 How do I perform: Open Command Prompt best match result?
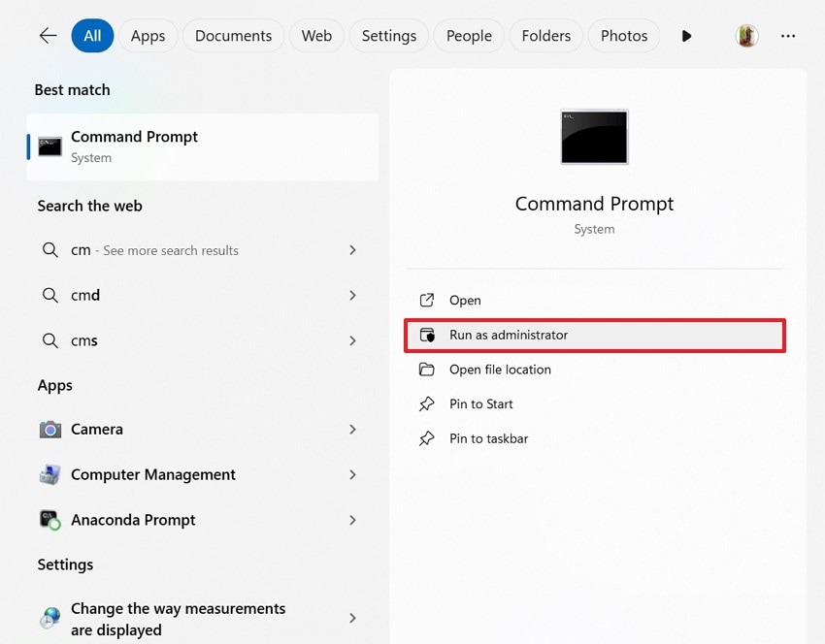(x=203, y=147)
